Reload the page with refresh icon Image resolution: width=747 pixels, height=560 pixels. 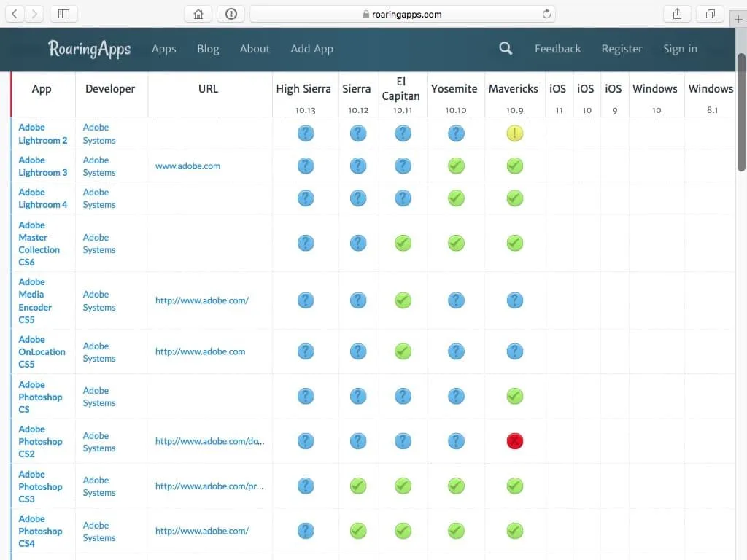546,14
